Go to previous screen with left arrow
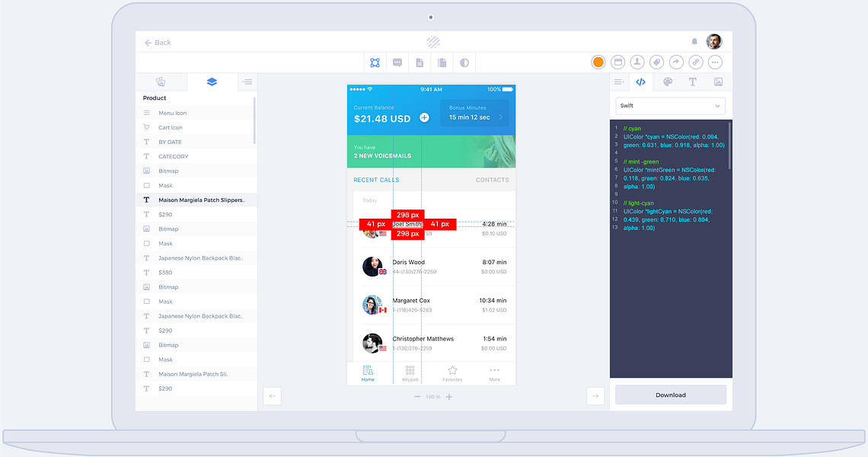The width and height of the screenshot is (868, 457). (x=272, y=396)
